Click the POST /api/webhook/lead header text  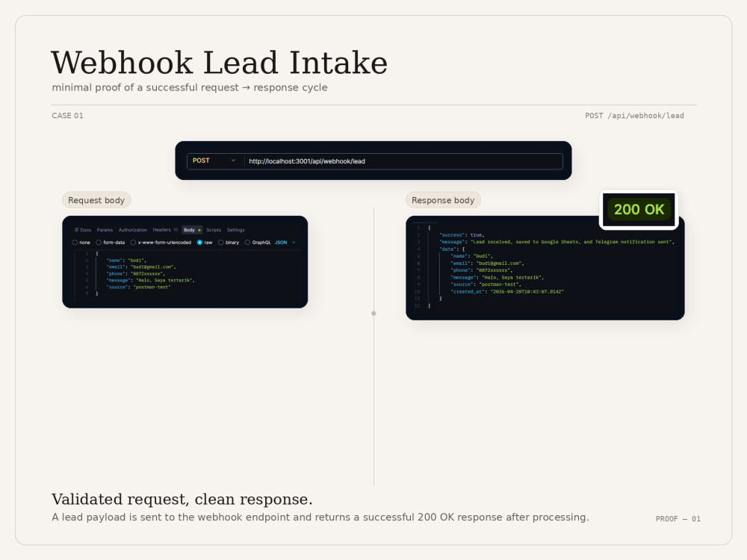[x=634, y=116]
